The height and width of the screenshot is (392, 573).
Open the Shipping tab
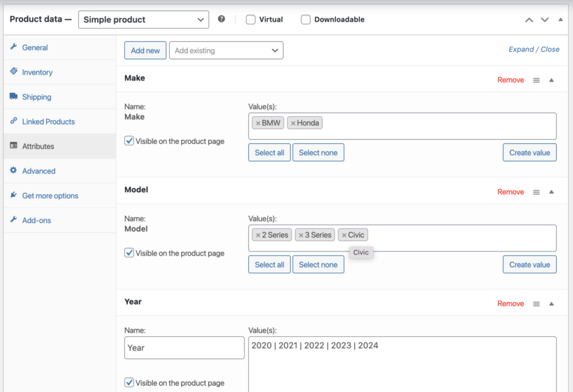tap(60, 97)
